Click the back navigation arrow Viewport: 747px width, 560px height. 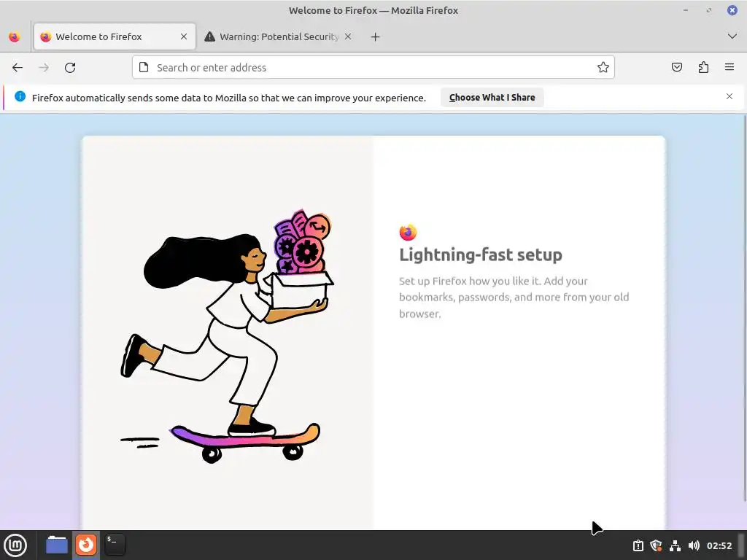click(18, 68)
